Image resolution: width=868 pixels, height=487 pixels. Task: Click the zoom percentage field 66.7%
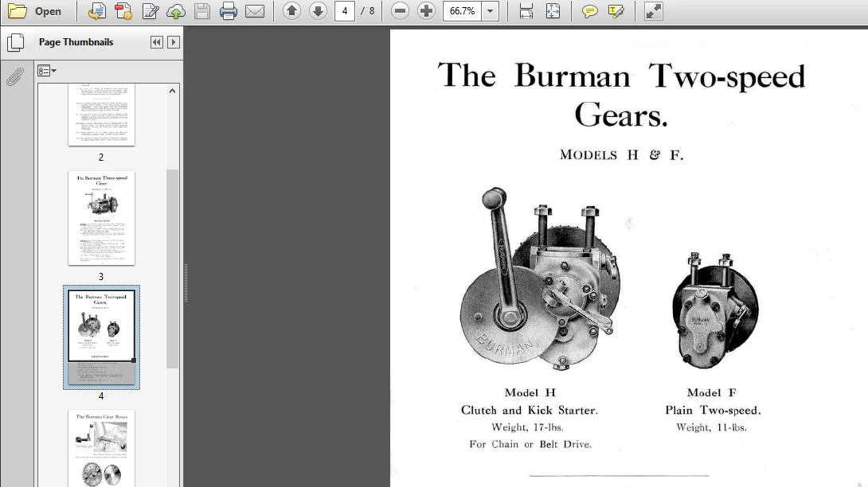coord(462,11)
